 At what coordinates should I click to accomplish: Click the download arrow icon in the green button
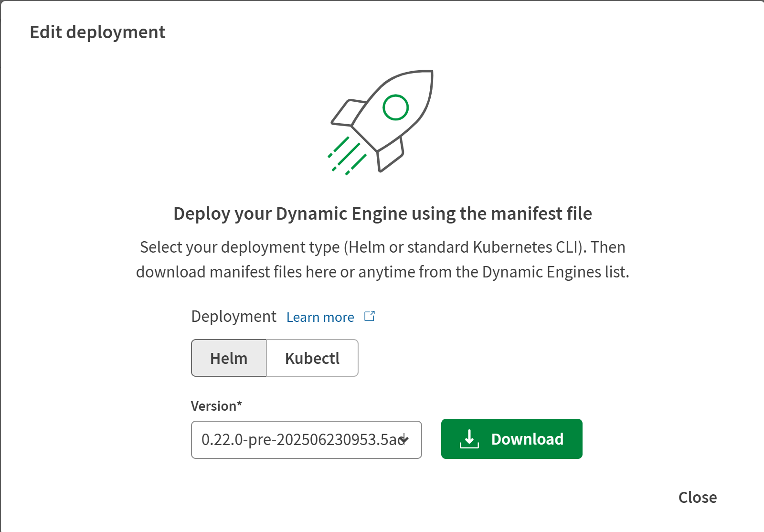(x=469, y=439)
